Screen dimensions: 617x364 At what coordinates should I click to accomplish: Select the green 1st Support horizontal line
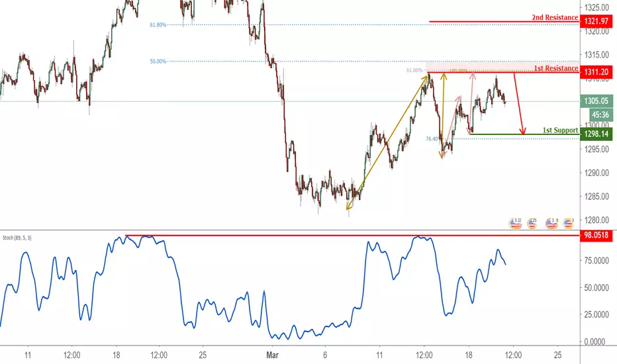tap(524, 134)
